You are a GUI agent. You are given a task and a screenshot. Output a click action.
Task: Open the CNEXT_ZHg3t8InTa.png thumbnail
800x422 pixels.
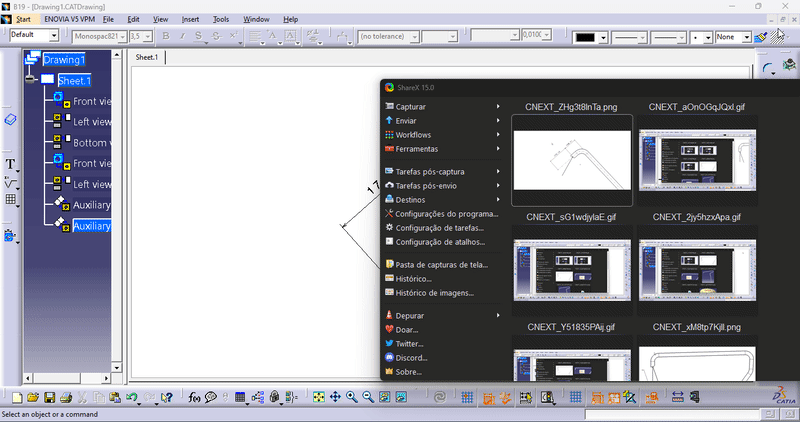point(572,160)
